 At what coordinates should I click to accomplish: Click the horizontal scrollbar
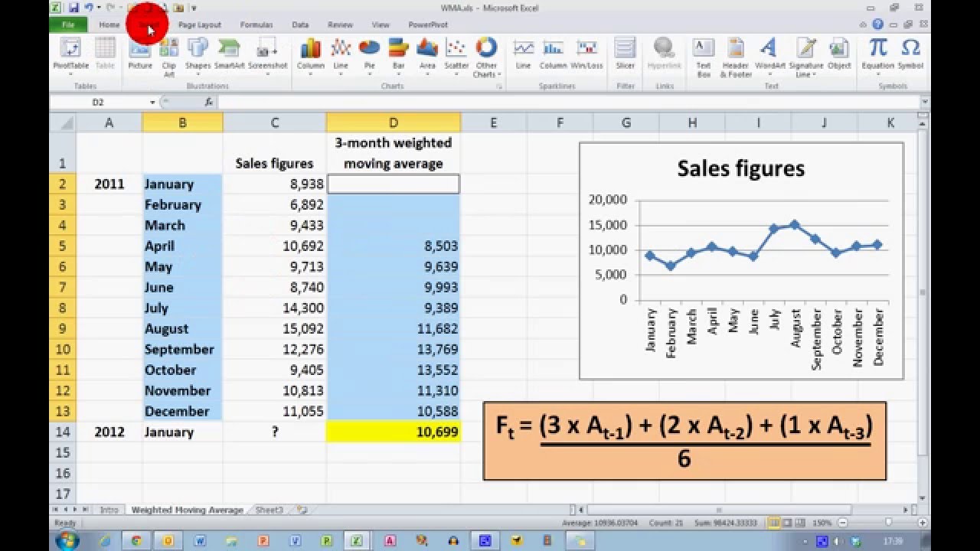click(x=719, y=510)
